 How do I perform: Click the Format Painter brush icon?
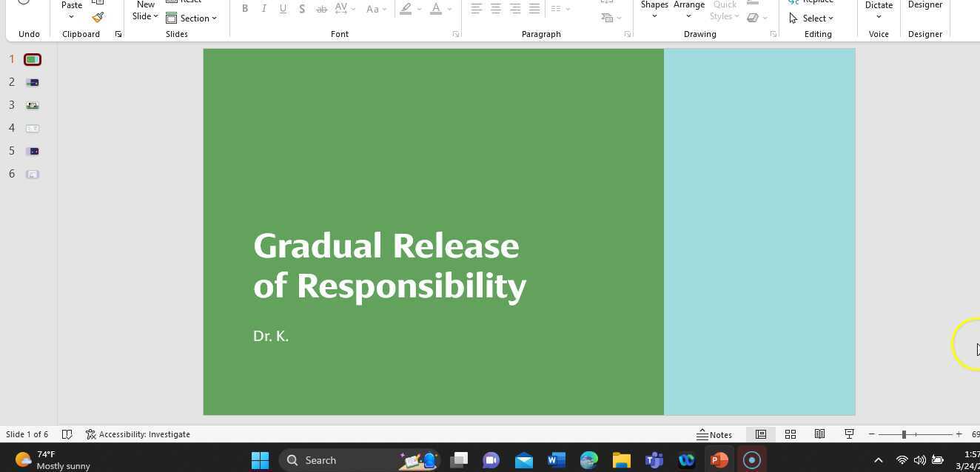pyautogui.click(x=98, y=17)
